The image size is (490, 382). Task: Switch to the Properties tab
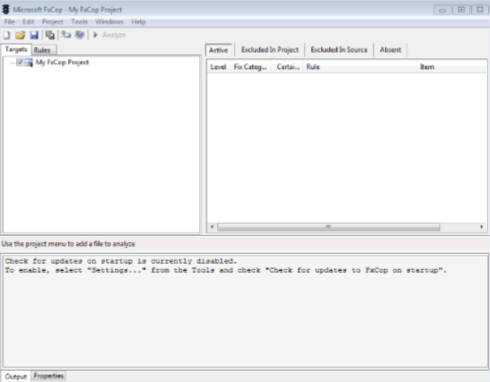point(49,376)
